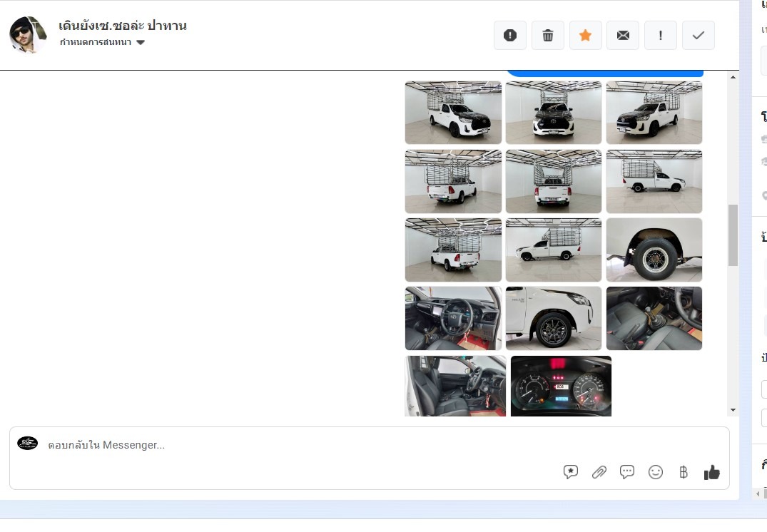767x532 pixels.
Task: Open attachment paperclip in reply box
Action: coord(599,472)
